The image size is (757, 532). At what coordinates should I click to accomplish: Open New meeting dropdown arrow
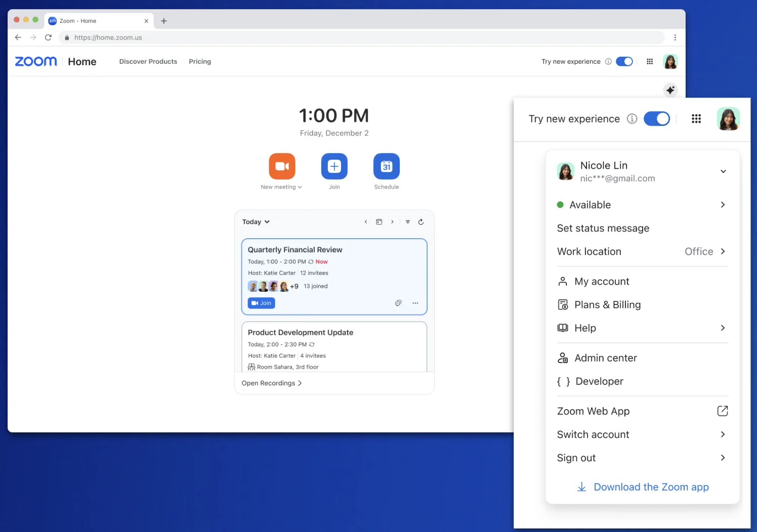(300, 187)
